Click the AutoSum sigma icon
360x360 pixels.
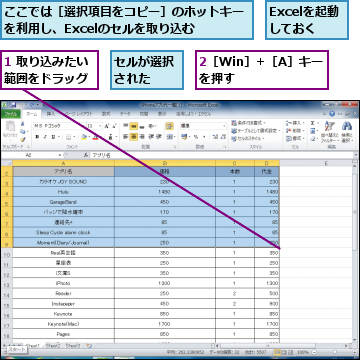[x=313, y=123]
